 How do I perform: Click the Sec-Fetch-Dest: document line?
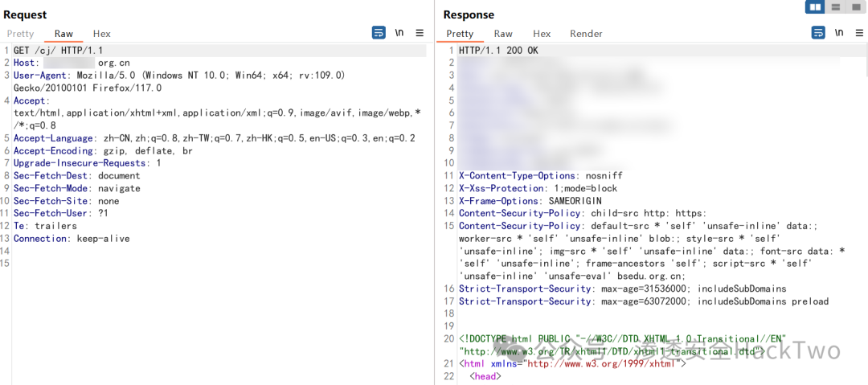pos(76,175)
